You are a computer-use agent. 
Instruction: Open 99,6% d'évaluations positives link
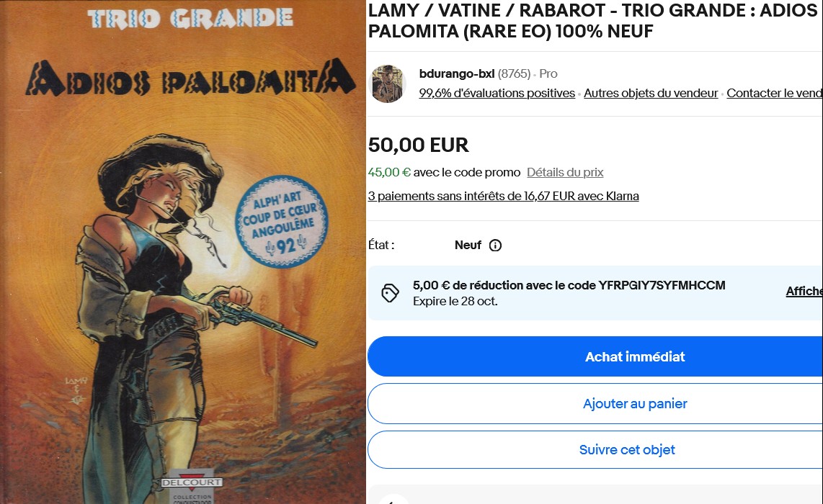(x=497, y=93)
